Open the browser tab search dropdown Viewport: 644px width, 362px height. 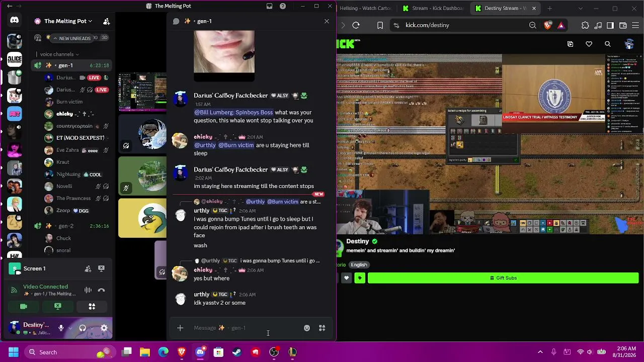[581, 8]
